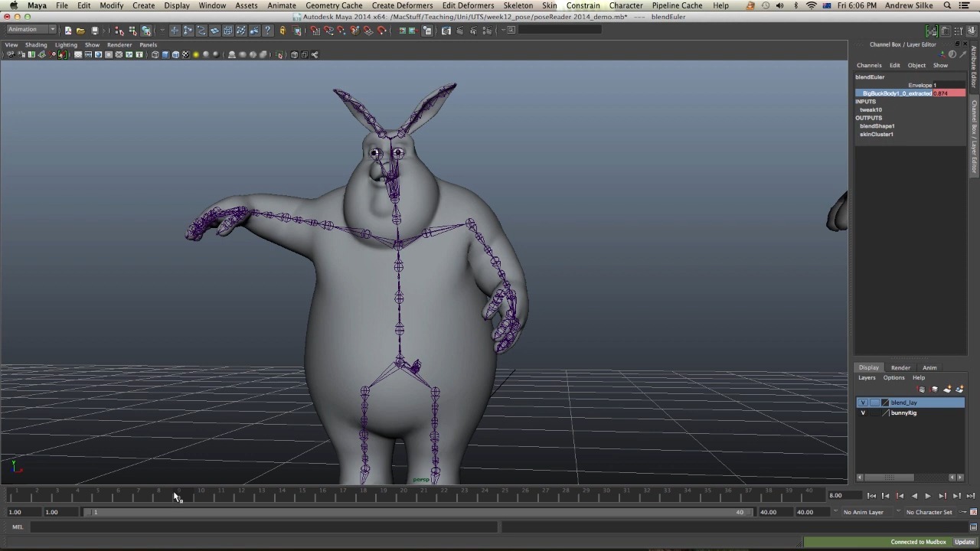Show the Attribute Editor icon in sidebar toggles
980x551 pixels.
946,31
